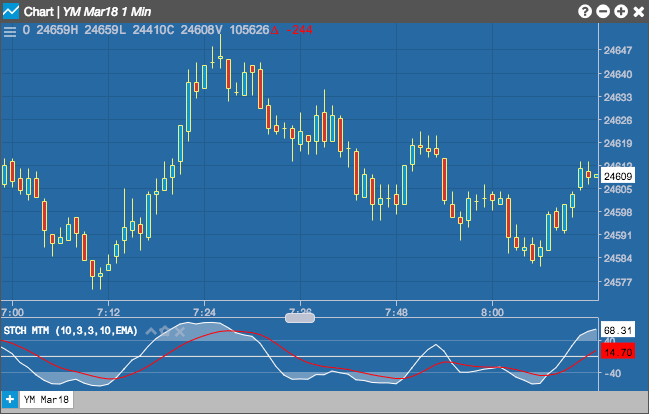Select the YM Mar18 tab
This screenshot has width=649, height=414.
tap(46, 400)
